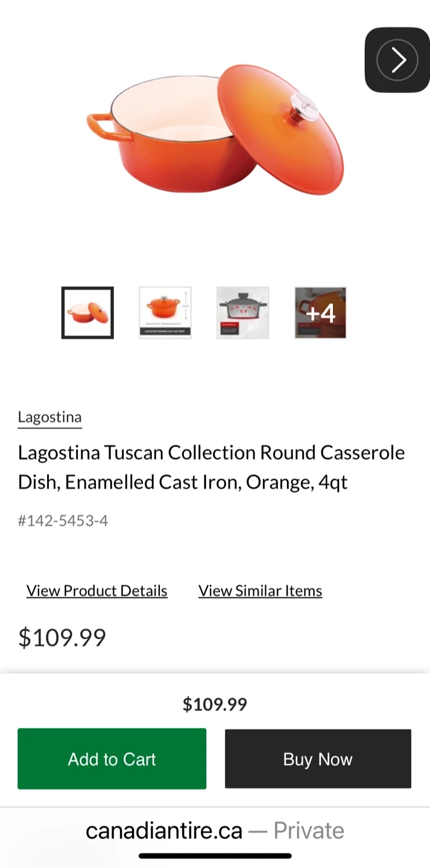Tap the product number #142-5453-4
Viewport: 430px width, 868px height.
coord(63,520)
